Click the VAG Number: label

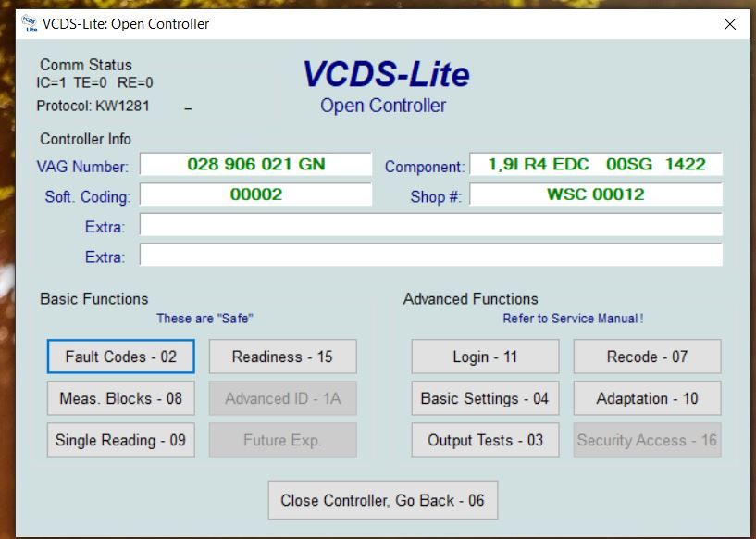(83, 167)
